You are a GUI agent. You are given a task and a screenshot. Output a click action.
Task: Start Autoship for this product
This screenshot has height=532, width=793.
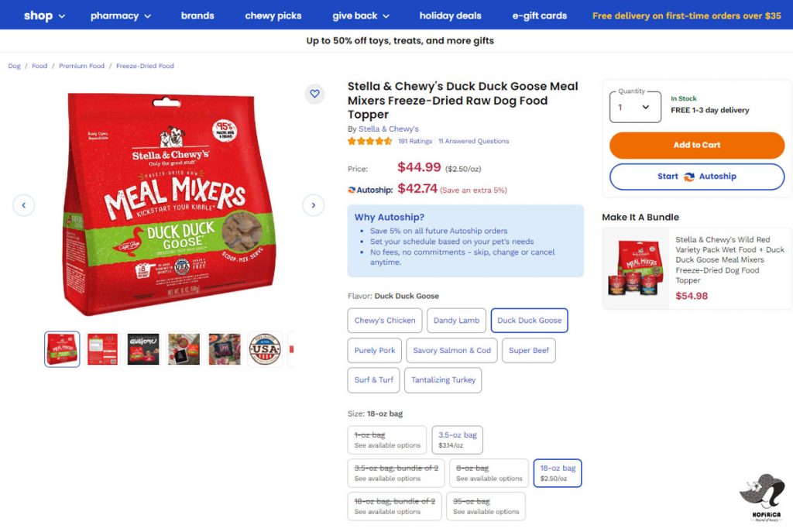point(696,177)
